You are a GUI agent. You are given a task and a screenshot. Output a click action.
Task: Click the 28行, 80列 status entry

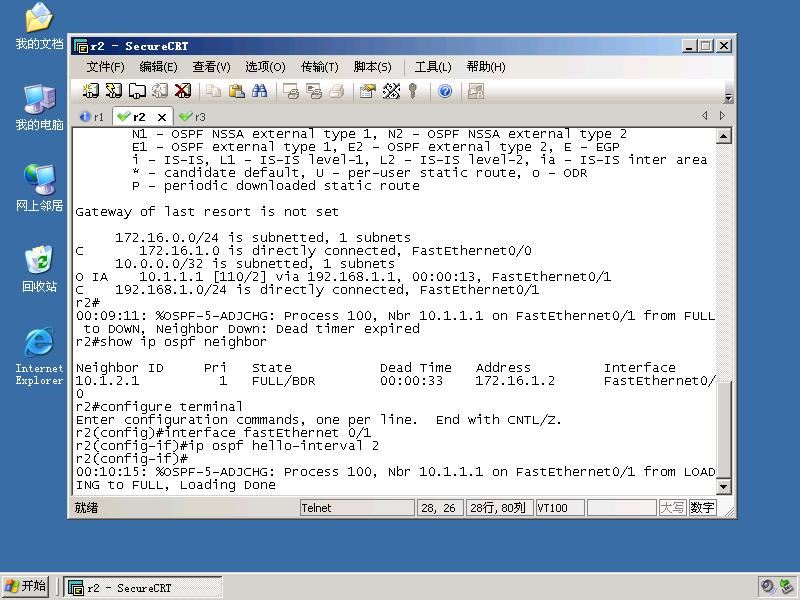pos(498,508)
